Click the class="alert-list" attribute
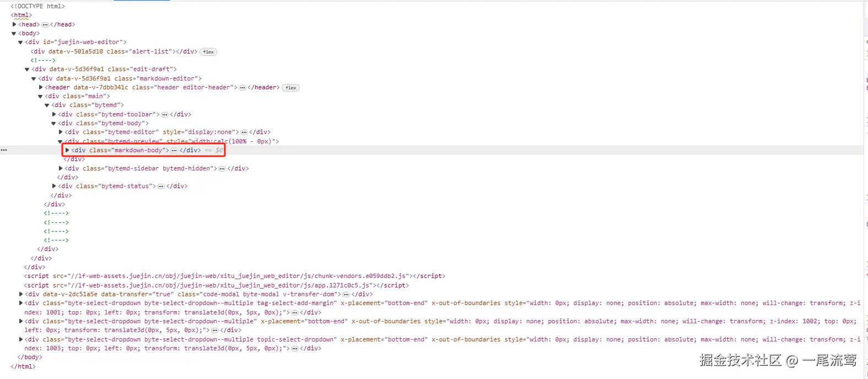The height and width of the screenshot is (379, 868). coord(140,51)
